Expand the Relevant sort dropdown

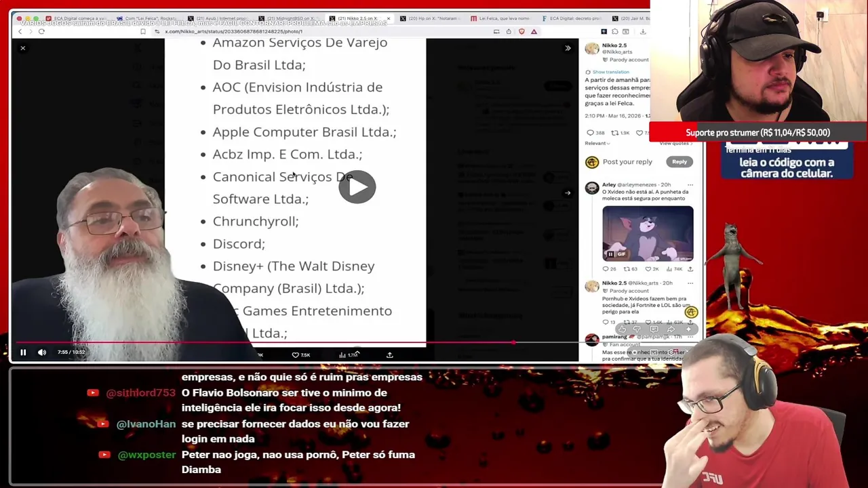point(597,144)
